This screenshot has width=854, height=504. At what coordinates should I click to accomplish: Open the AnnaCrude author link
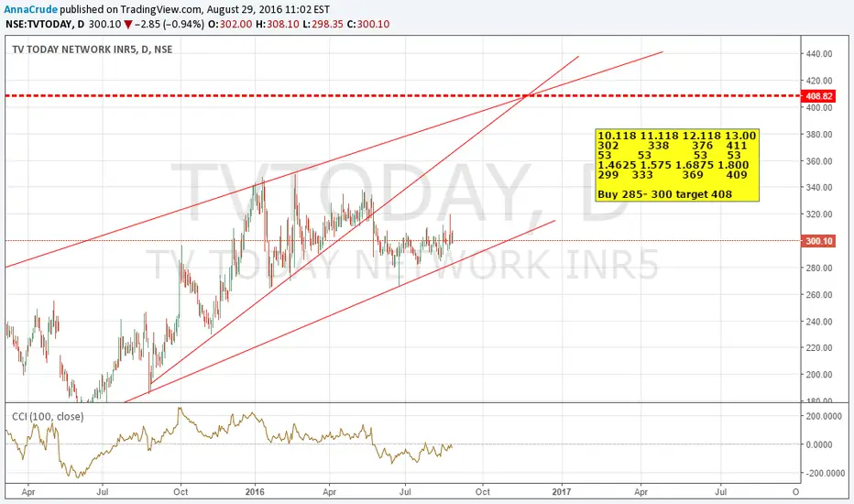pyautogui.click(x=30, y=9)
